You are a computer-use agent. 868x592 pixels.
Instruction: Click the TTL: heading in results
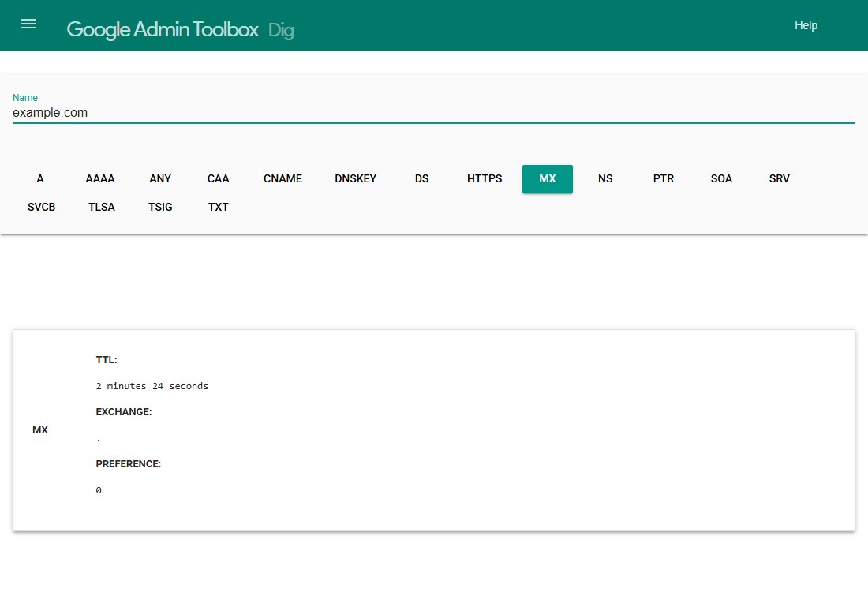[107, 360]
